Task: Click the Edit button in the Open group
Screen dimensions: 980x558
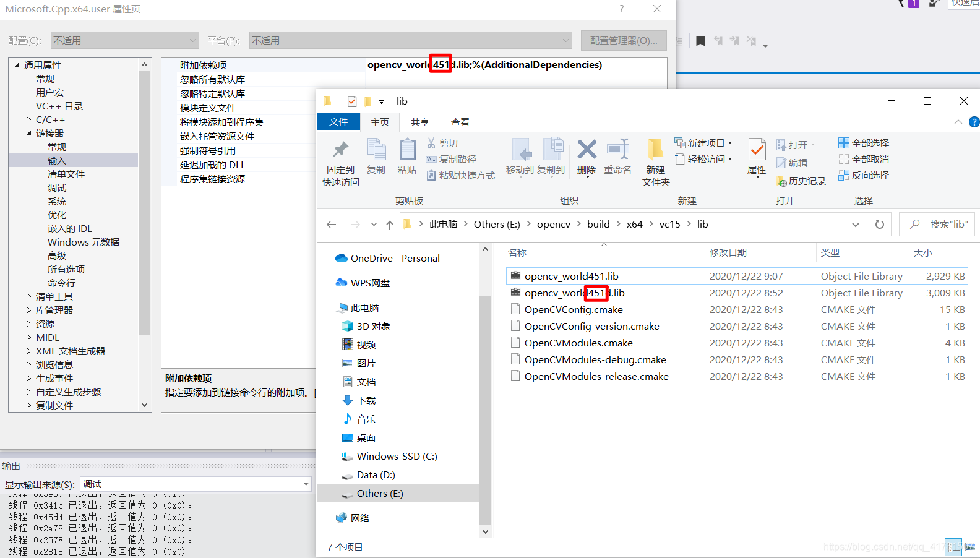Action: pos(792,163)
